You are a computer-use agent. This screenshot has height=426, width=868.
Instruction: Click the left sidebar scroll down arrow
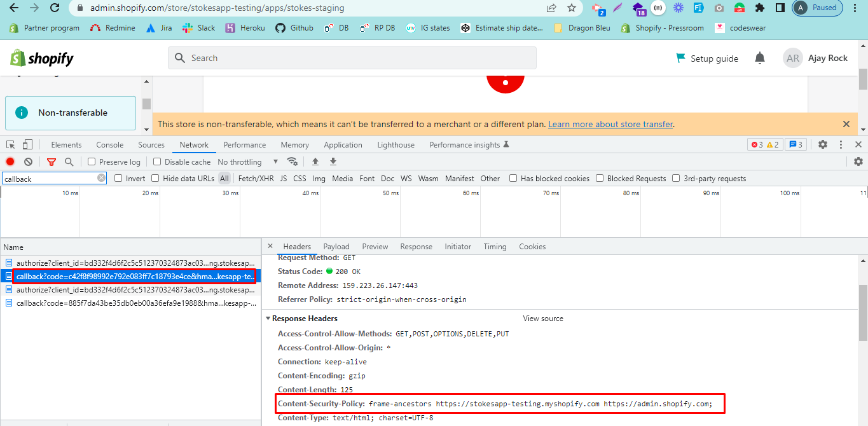pos(147,129)
